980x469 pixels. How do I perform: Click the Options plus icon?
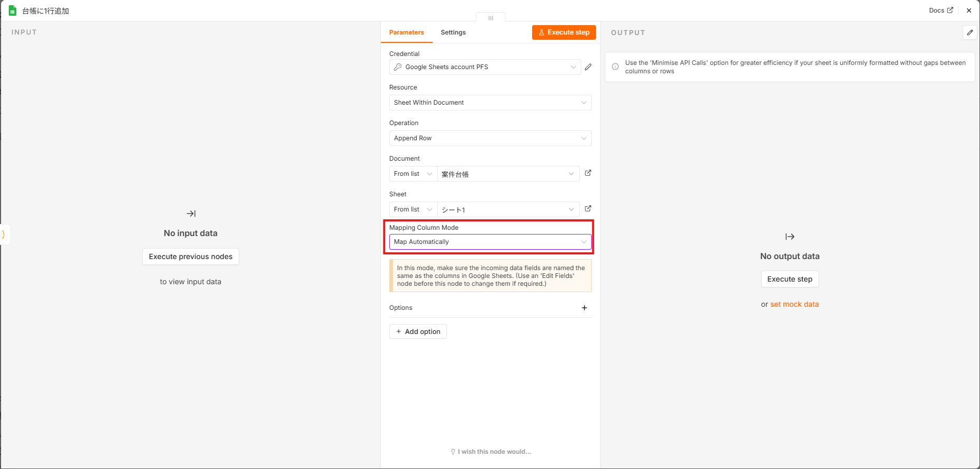(584, 308)
